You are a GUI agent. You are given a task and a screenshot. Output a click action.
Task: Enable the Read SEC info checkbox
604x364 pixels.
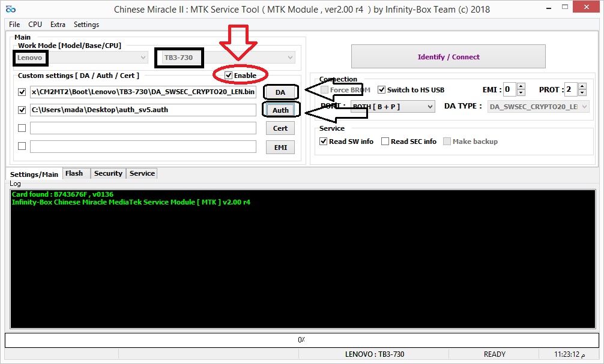(385, 141)
